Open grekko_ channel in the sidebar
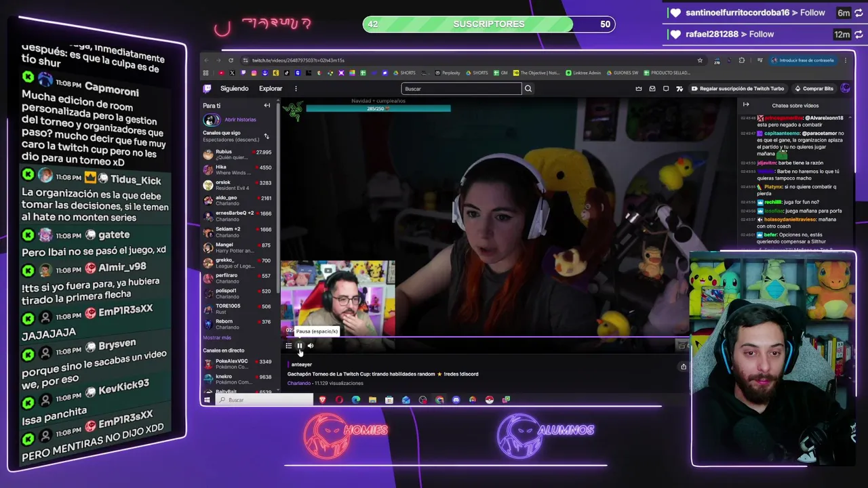 (x=237, y=263)
